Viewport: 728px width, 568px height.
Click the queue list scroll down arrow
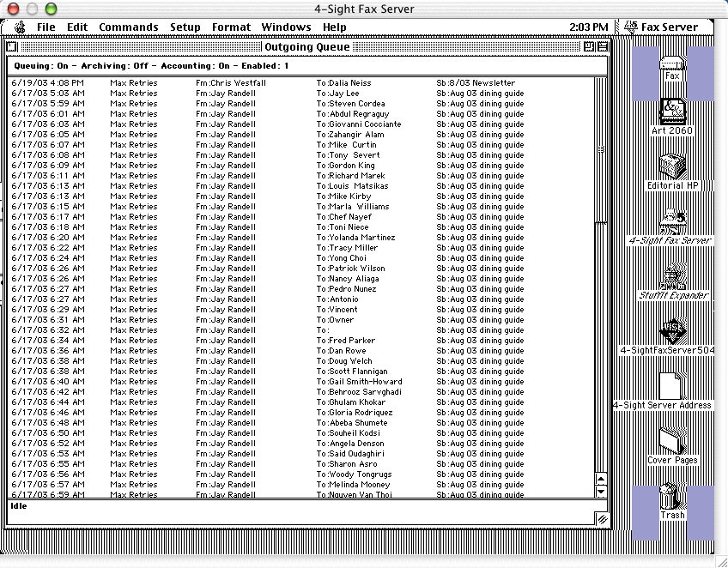tap(601, 492)
